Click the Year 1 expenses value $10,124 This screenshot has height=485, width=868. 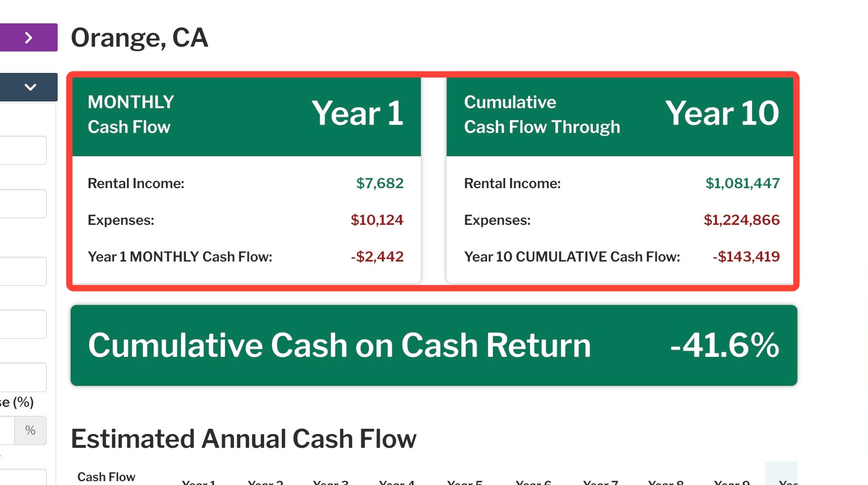(377, 220)
